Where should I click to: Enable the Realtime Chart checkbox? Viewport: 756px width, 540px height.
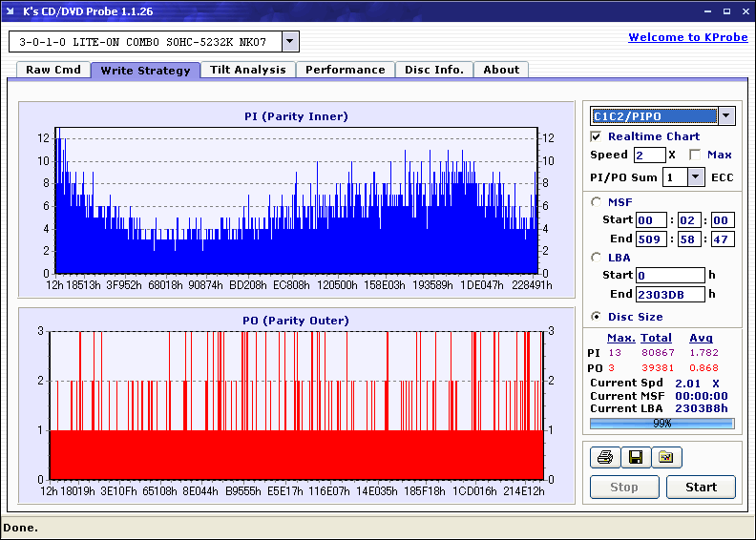point(597,136)
